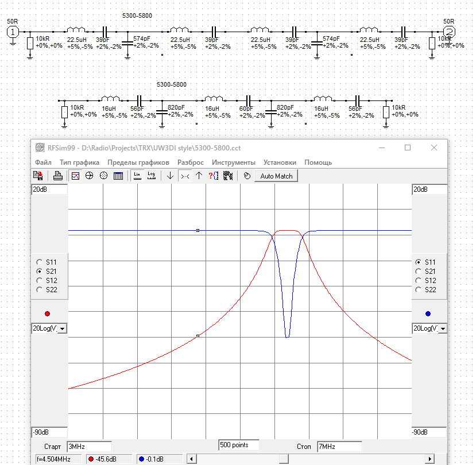Image resolution: width=476 pixels, height=465 pixels.
Task: Choose the Lin frequency scale icon
Action: pos(137,176)
